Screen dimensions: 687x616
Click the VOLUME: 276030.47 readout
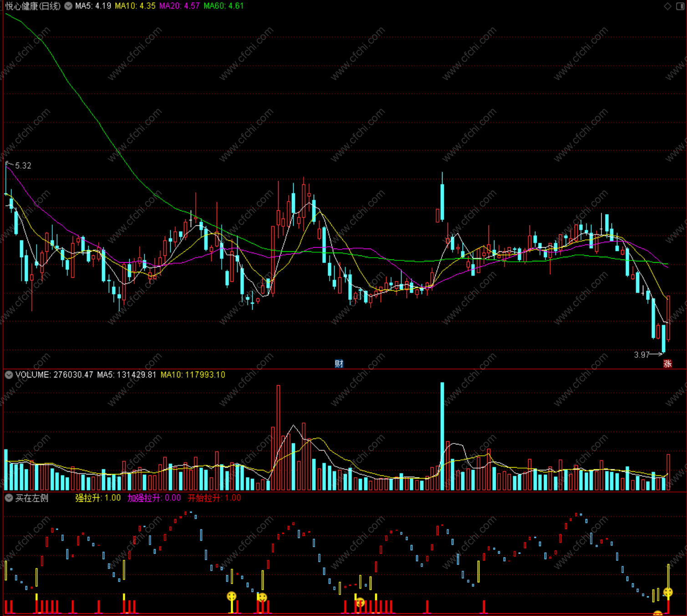point(54,375)
